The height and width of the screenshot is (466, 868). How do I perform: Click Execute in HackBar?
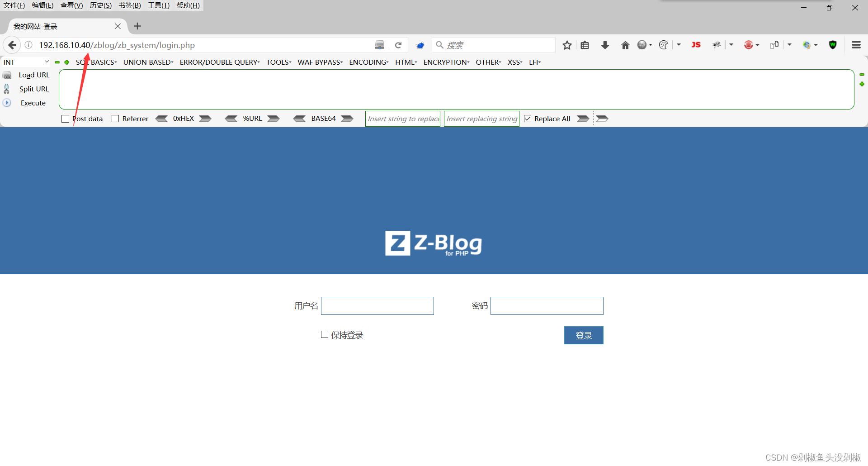click(x=33, y=103)
